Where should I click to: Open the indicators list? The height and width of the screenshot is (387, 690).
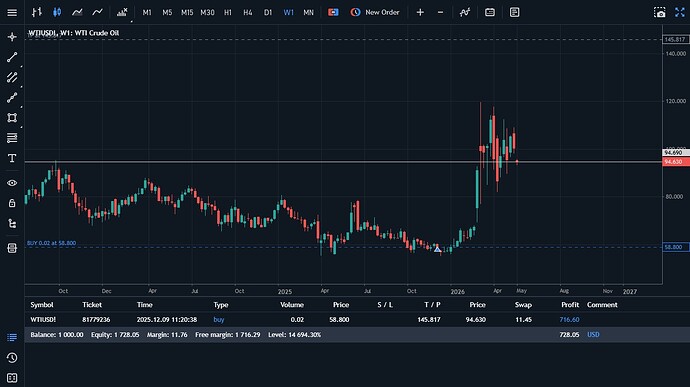pyautogui.click(x=122, y=12)
